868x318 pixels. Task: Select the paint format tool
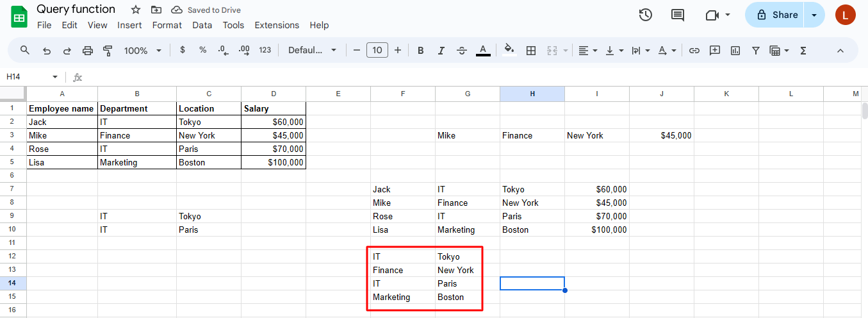tap(108, 50)
